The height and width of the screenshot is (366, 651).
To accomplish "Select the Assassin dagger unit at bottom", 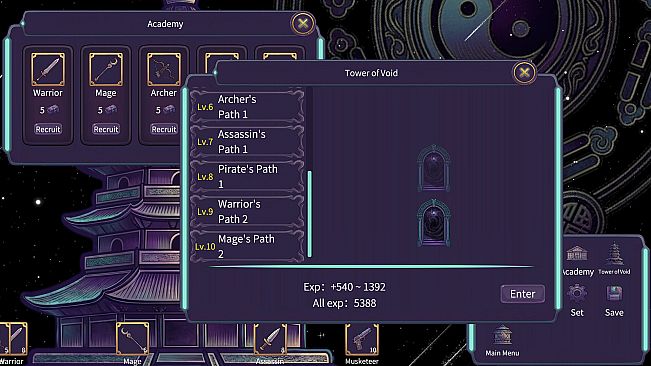I will [x=270, y=339].
